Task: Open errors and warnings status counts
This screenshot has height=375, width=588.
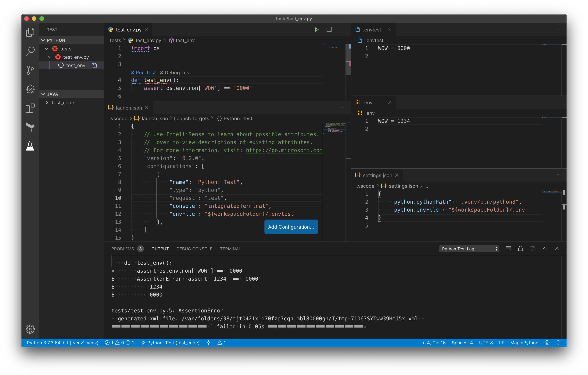Action: pos(120,343)
